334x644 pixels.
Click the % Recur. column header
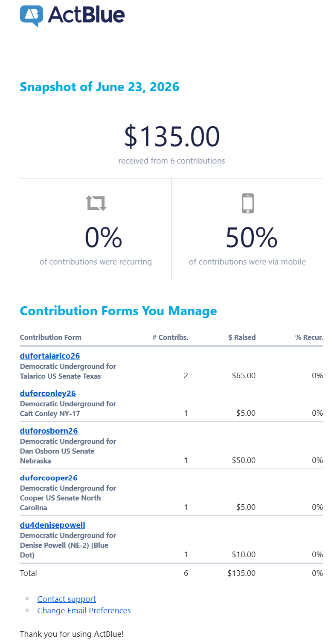[309, 337]
